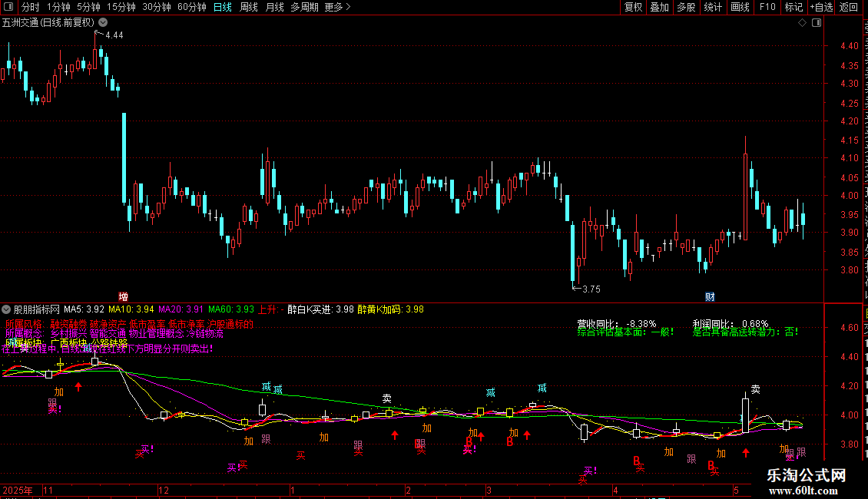Select the 5分钟 period tab
The image size is (868, 499).
point(88,7)
